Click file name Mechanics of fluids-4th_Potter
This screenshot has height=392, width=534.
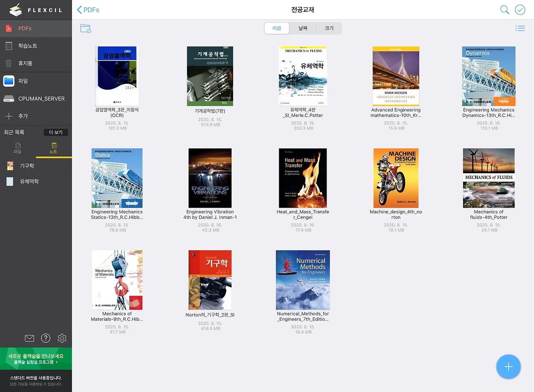click(x=489, y=214)
